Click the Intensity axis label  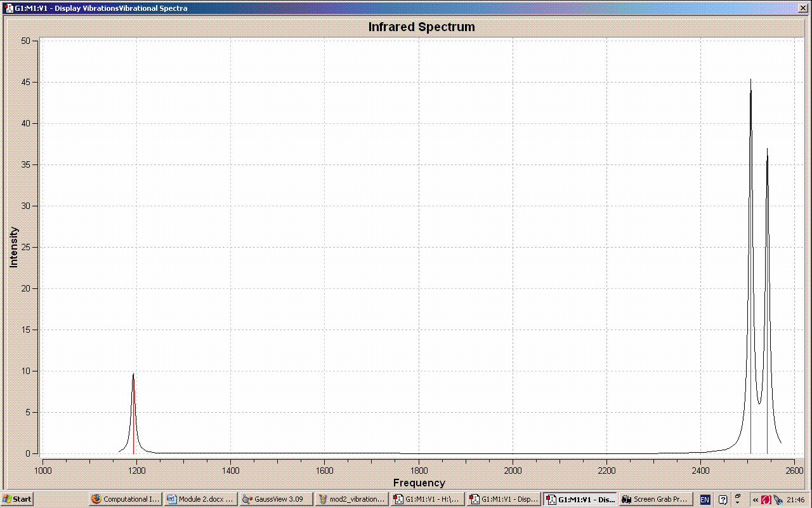(14, 247)
